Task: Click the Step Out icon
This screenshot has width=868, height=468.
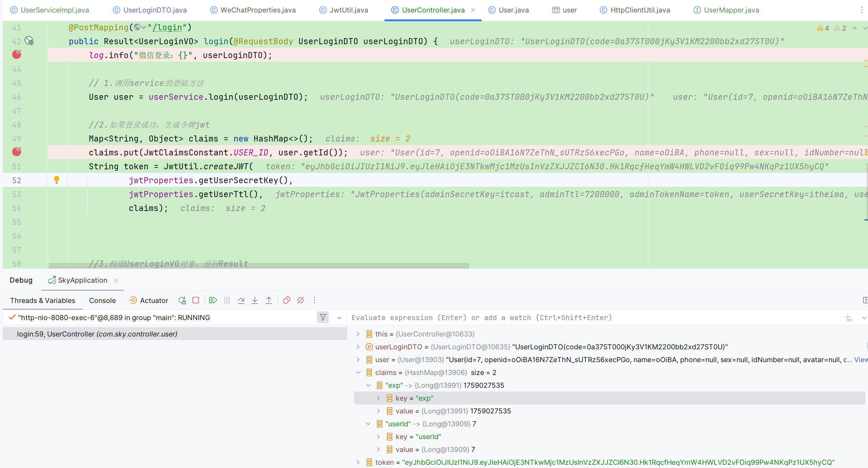Action: point(269,300)
